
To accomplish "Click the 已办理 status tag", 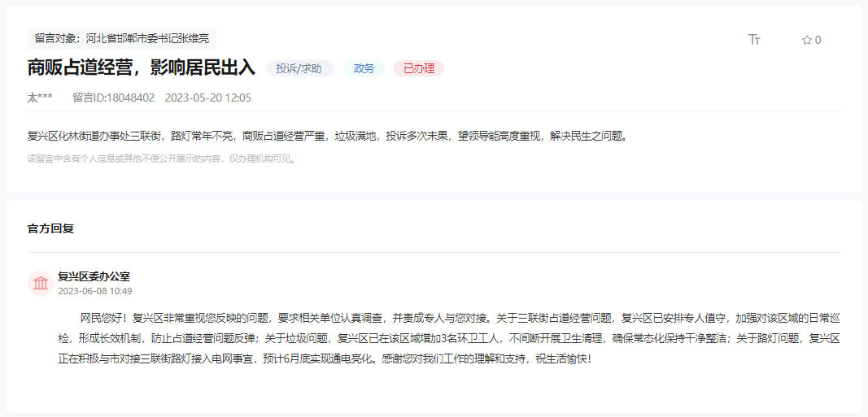I will (418, 68).
